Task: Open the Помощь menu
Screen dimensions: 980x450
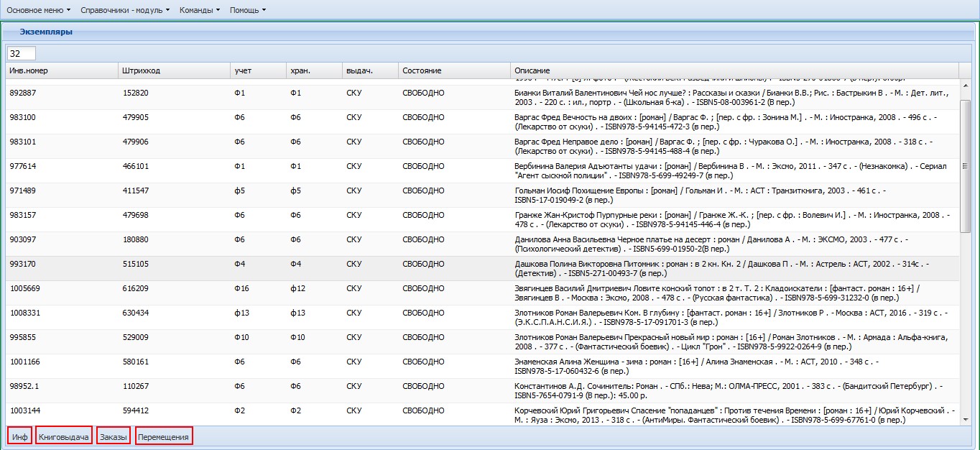Action: tap(248, 10)
